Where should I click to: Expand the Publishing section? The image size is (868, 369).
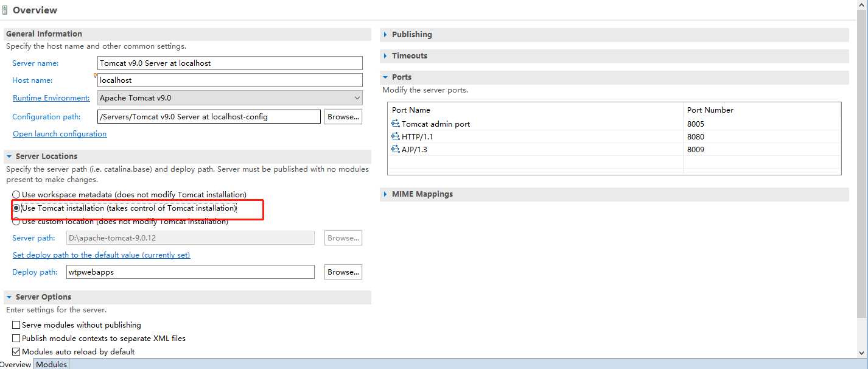coord(386,35)
